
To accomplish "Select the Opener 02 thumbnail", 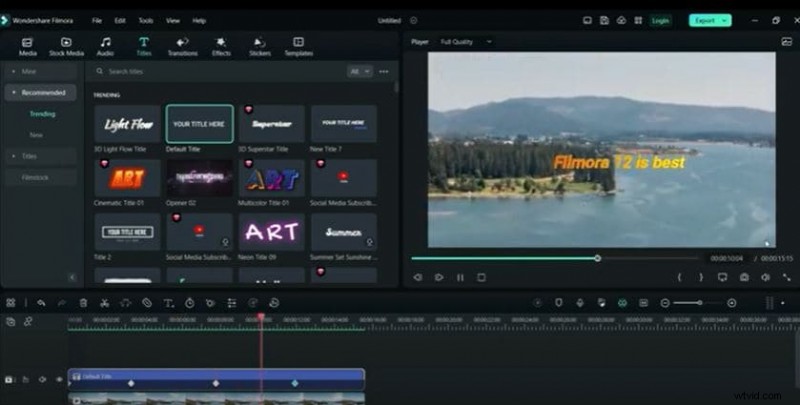I will pyautogui.click(x=199, y=178).
